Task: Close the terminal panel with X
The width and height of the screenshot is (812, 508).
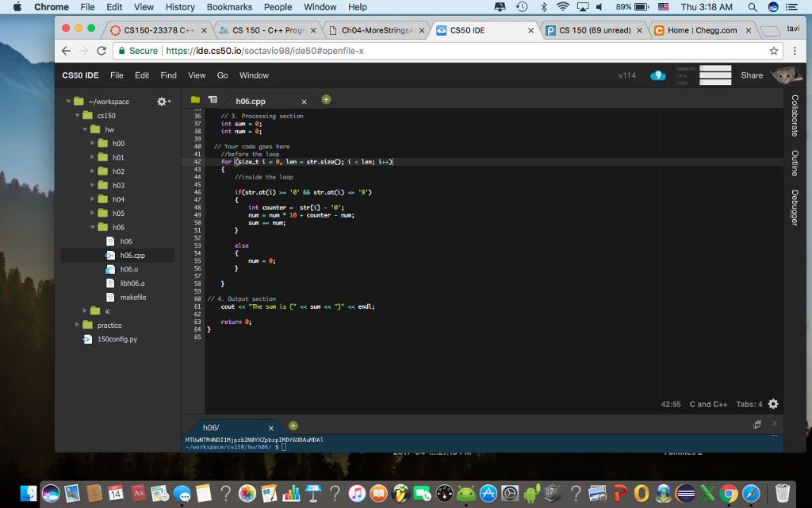Action: 775,424
